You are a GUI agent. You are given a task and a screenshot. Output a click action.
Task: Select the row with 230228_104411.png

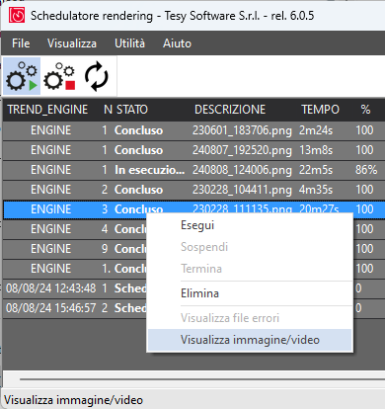pos(194,190)
